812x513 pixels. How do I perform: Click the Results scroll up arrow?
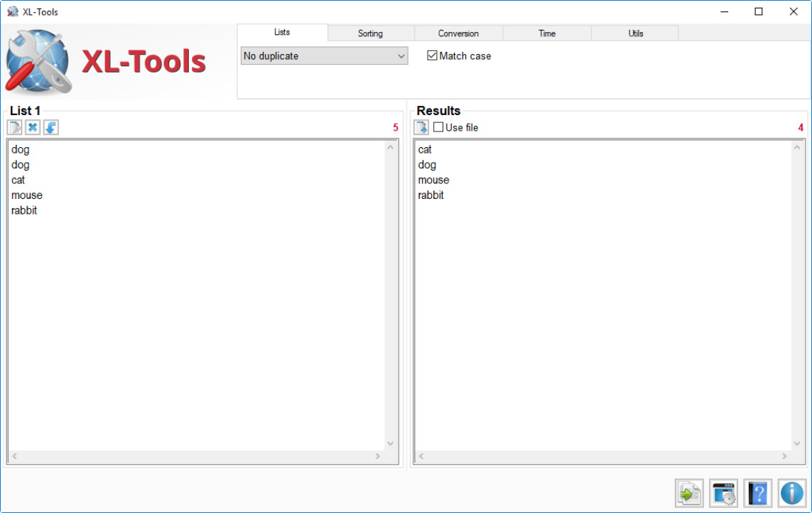coord(797,148)
